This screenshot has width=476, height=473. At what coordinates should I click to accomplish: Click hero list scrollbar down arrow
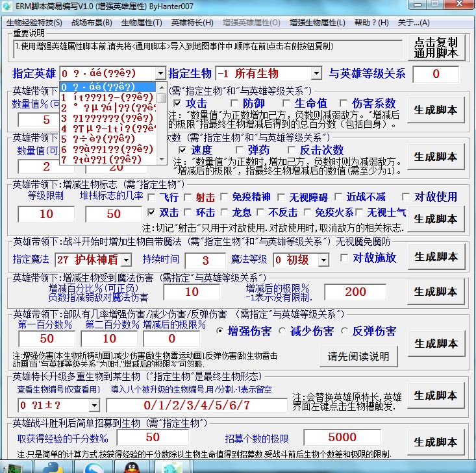tap(162, 159)
